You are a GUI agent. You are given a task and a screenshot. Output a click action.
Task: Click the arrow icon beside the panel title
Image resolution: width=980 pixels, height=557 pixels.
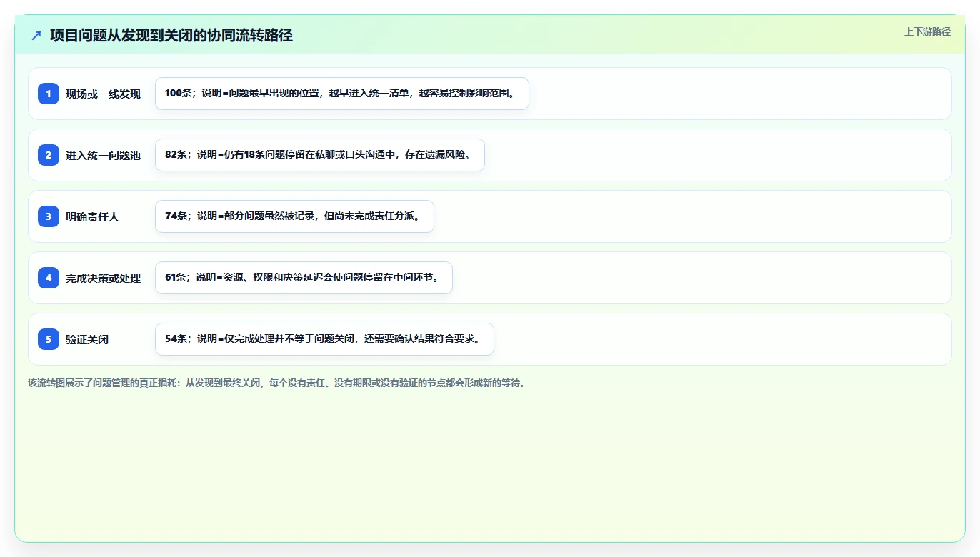point(36,36)
